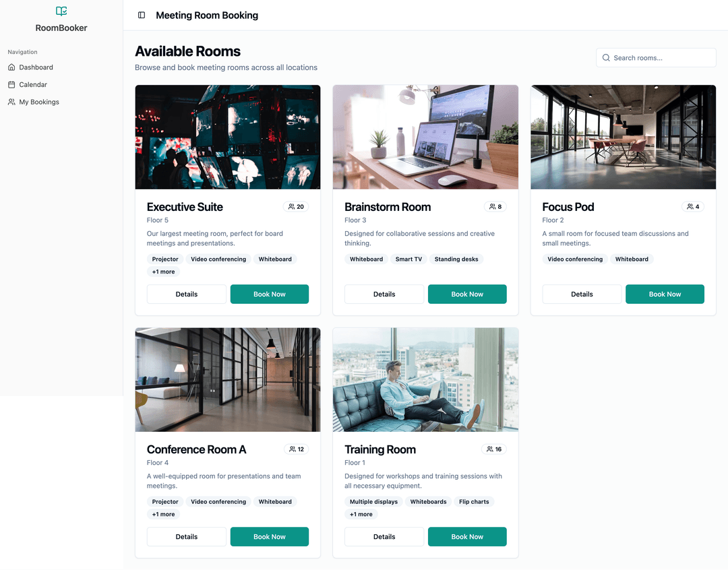Click Conference Room A capacity badge 12

296,449
